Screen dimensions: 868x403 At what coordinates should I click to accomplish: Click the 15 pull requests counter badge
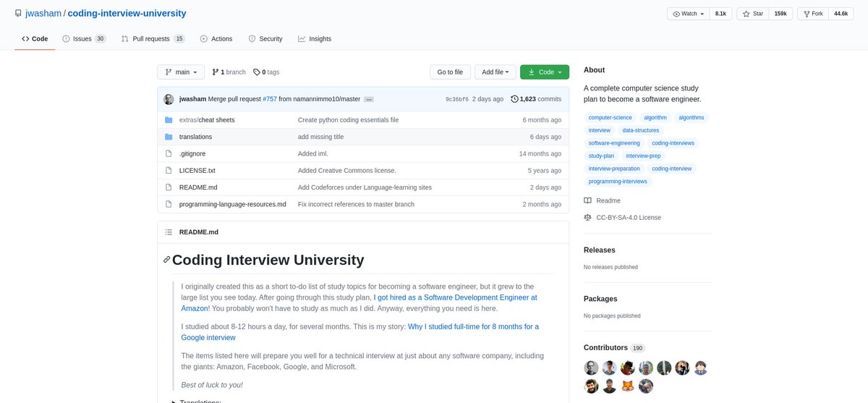click(179, 38)
